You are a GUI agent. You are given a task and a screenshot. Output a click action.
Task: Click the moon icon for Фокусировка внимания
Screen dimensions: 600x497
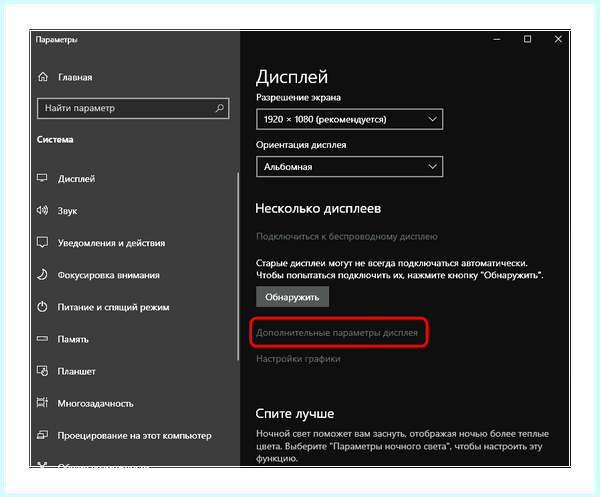point(42,274)
